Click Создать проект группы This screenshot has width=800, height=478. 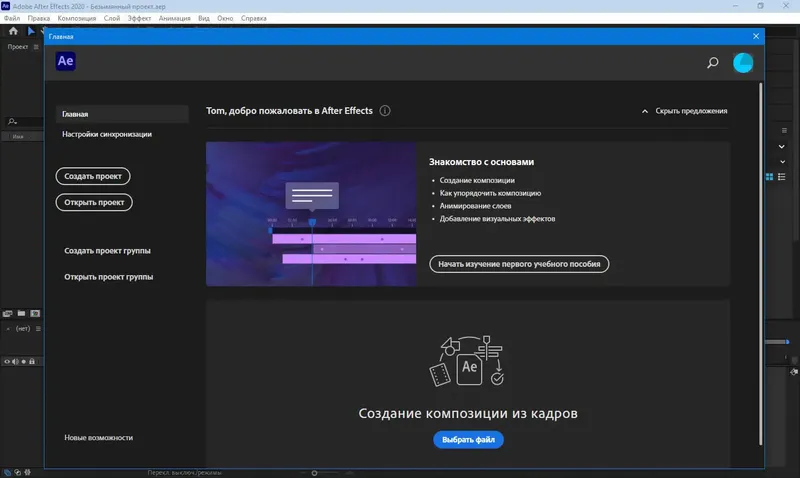[107, 250]
